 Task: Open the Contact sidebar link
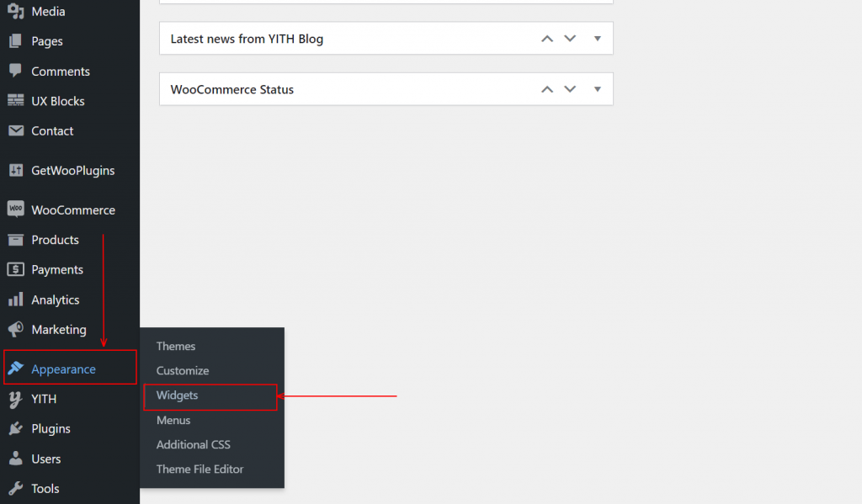[52, 130]
